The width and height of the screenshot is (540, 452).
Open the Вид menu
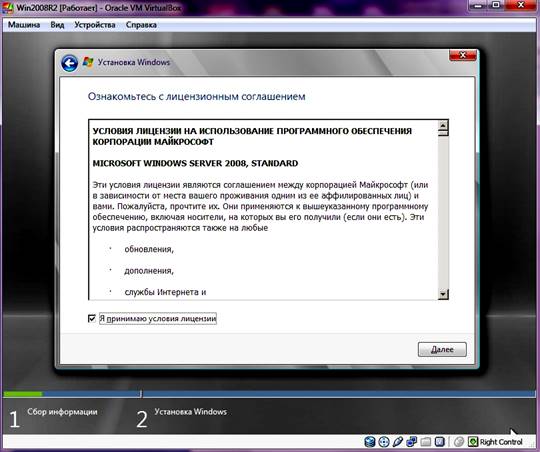point(57,25)
